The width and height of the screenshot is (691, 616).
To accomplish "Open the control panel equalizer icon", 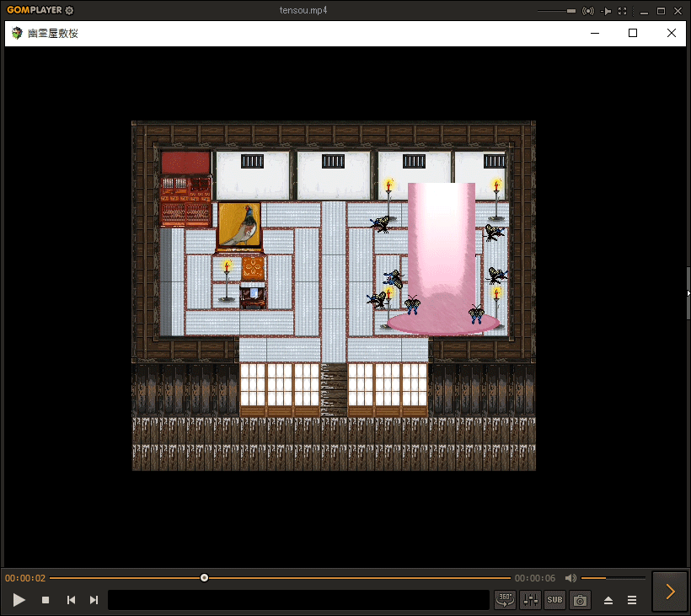I will 530,600.
